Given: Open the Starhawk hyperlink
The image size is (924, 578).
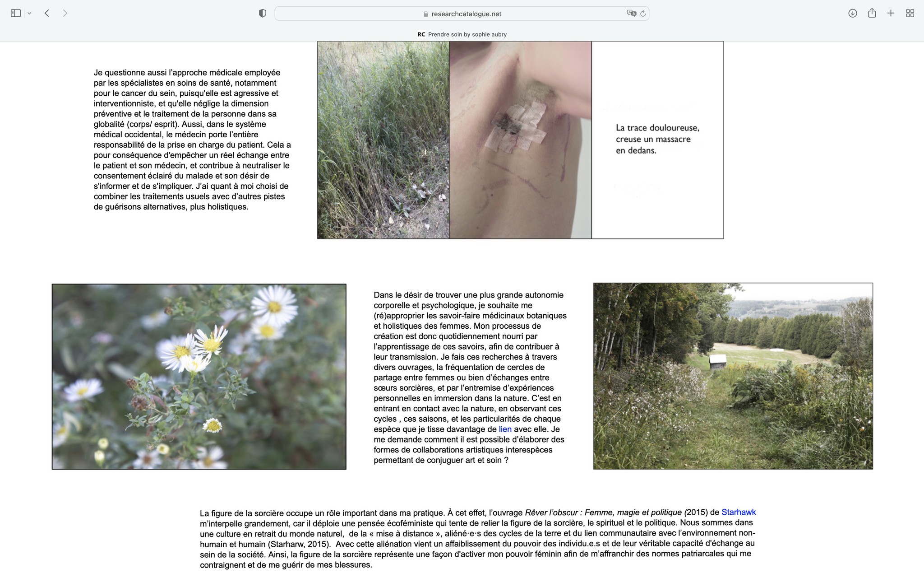Looking at the screenshot, I should pos(738,512).
